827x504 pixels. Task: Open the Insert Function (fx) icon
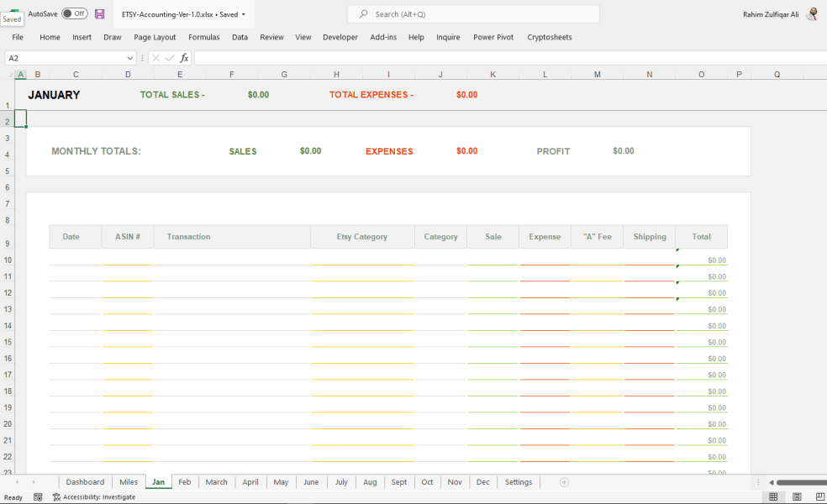(184, 57)
